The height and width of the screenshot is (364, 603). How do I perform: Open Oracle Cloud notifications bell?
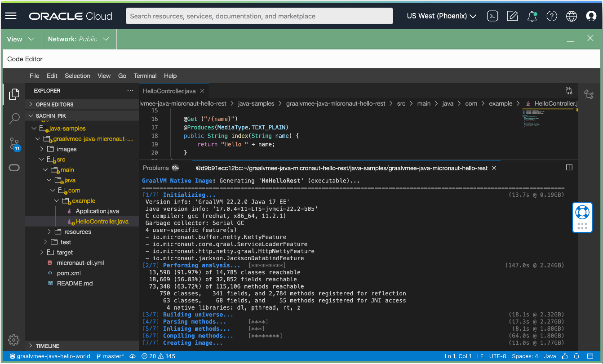click(x=532, y=16)
